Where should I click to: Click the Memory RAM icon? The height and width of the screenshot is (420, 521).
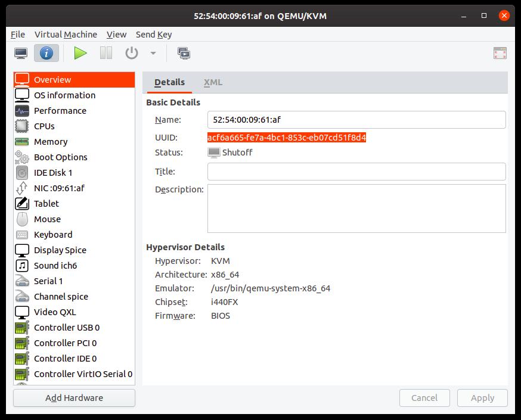(22, 142)
